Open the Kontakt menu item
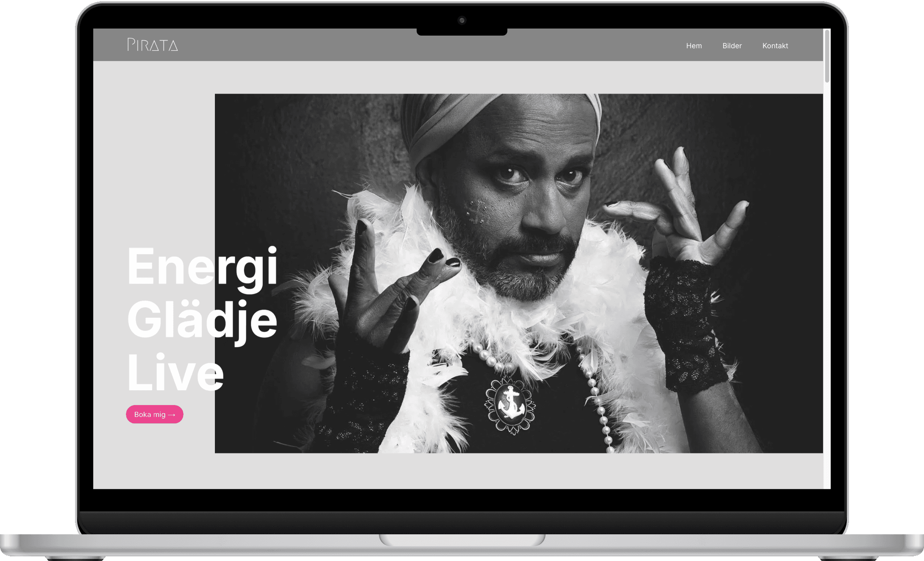This screenshot has height=561, width=924. tap(775, 46)
